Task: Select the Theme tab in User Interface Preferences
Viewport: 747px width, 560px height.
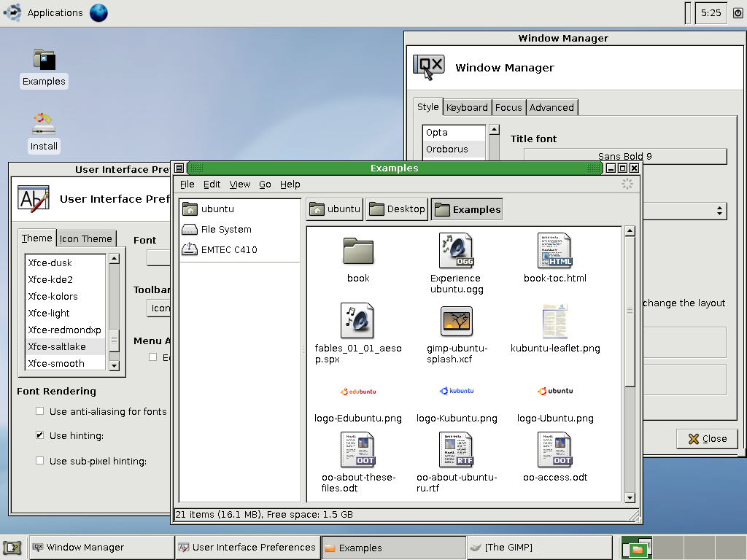Action: pyautogui.click(x=36, y=238)
